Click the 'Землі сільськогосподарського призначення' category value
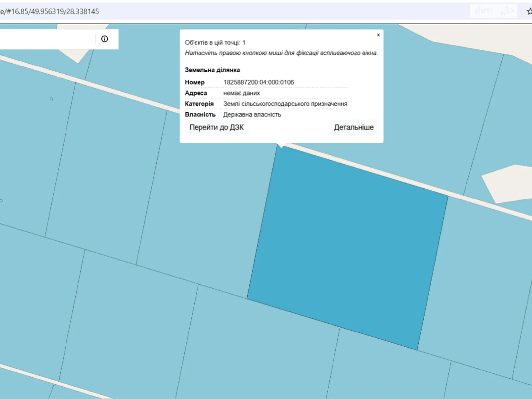 [x=285, y=104]
